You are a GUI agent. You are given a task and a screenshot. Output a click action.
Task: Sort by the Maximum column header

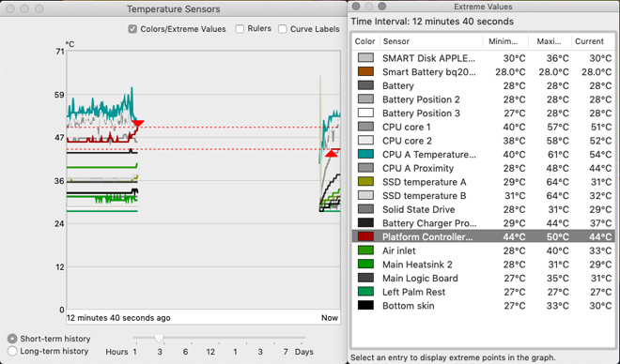click(549, 41)
